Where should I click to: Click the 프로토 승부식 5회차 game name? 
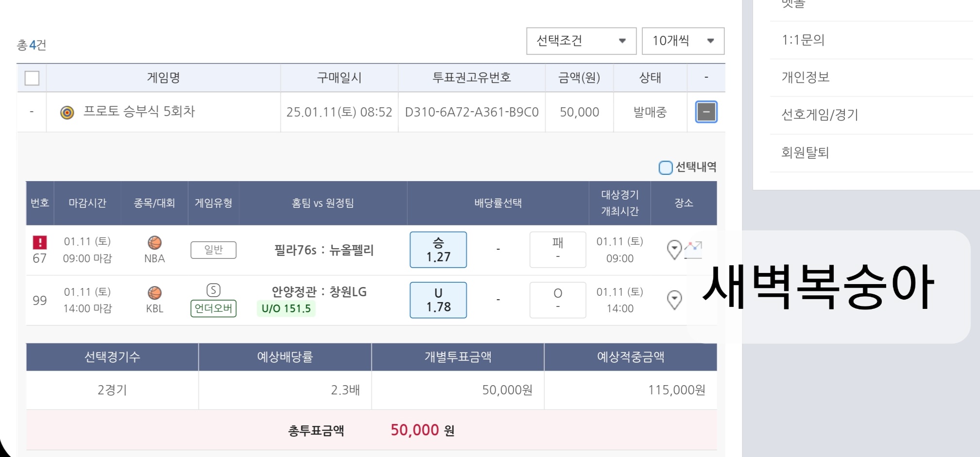coord(139,112)
